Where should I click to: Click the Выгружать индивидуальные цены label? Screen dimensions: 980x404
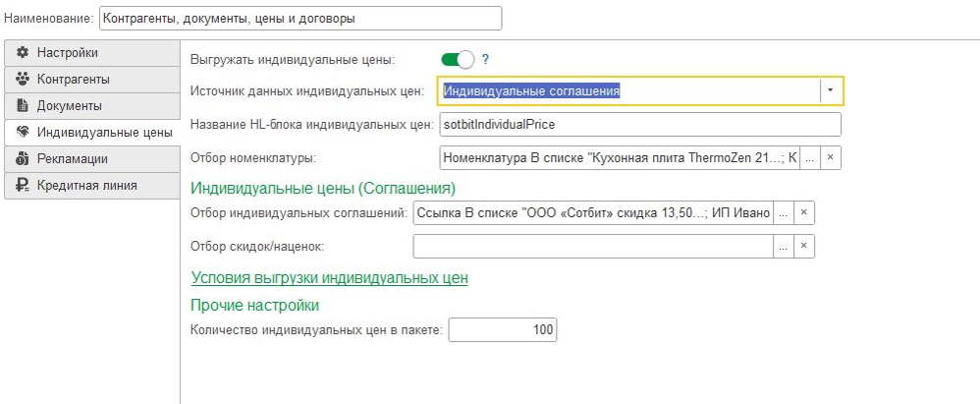(293, 60)
